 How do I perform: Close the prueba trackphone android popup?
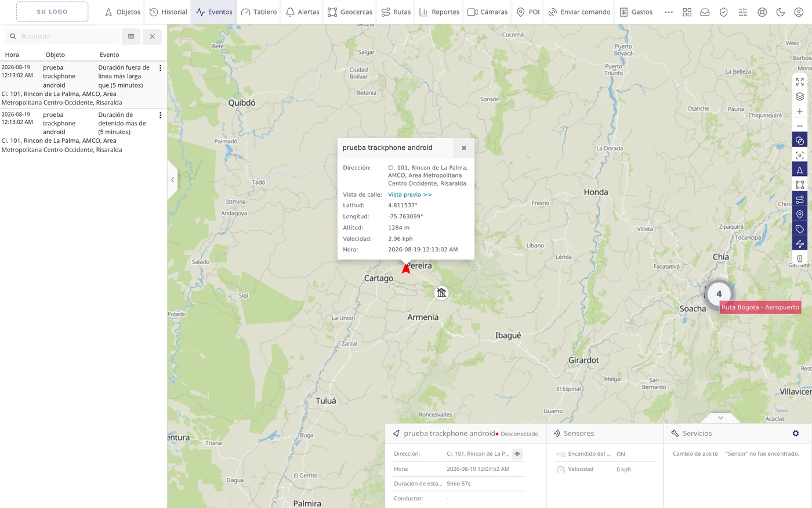click(464, 147)
